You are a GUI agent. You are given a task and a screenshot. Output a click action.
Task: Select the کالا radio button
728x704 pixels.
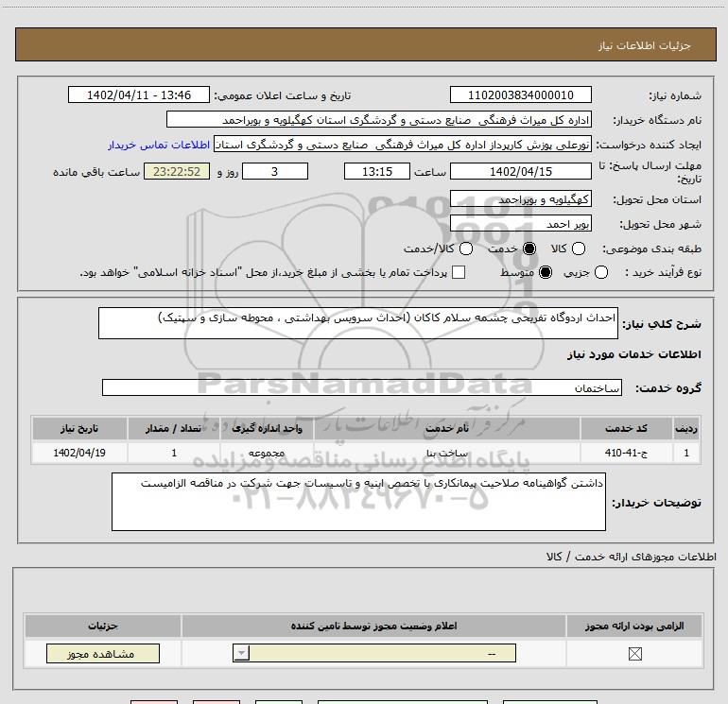578,249
